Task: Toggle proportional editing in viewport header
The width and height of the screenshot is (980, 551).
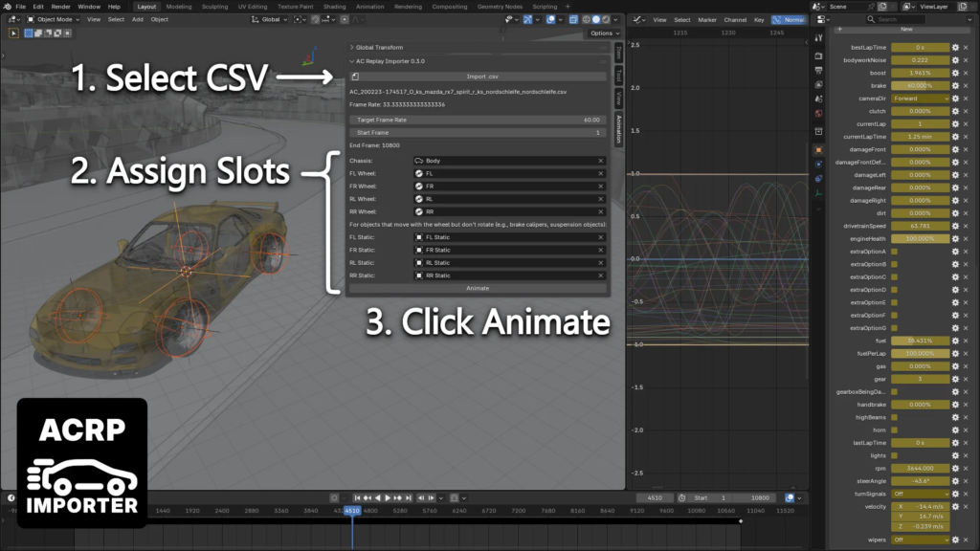Action: (x=345, y=19)
